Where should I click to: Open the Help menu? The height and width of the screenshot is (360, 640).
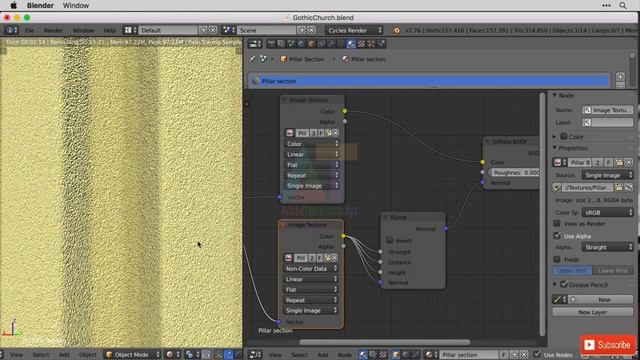click(x=109, y=30)
